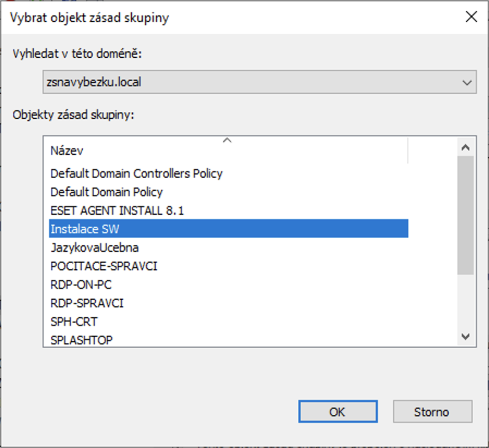Select JazykovaUcebna from the list

(x=94, y=247)
